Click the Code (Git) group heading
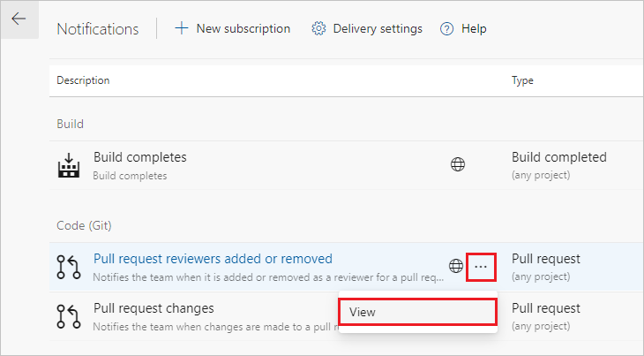Screen dimensions: 644x356 [84, 225]
